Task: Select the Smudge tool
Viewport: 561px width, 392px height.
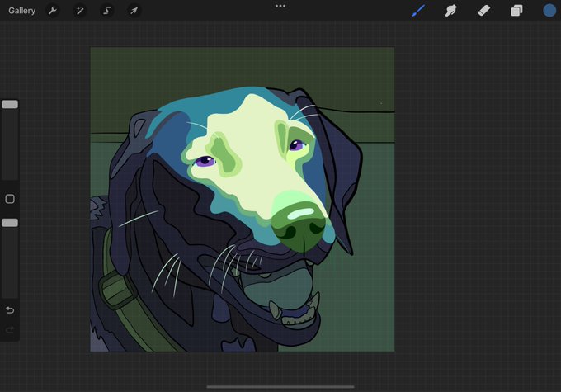Action: tap(450, 11)
